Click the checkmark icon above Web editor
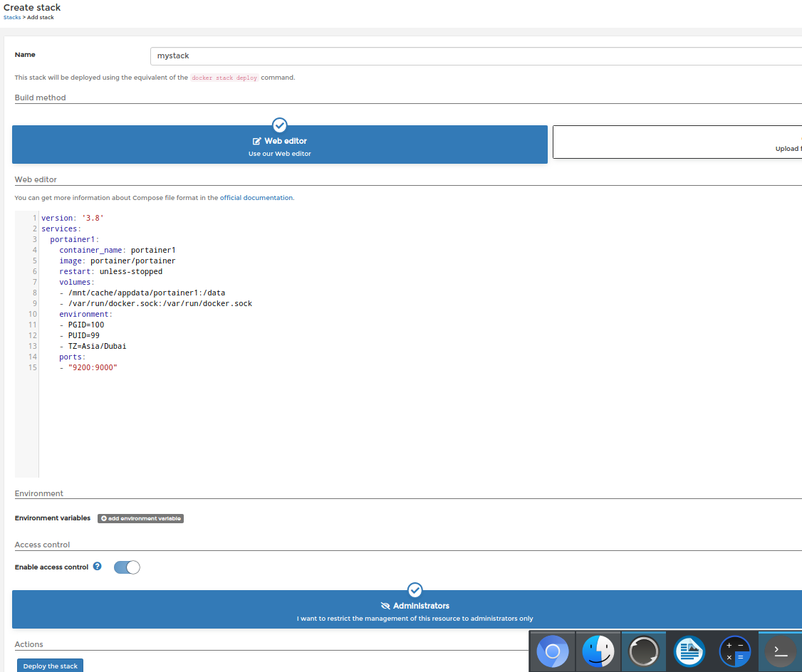The height and width of the screenshot is (672, 802). pos(279,125)
